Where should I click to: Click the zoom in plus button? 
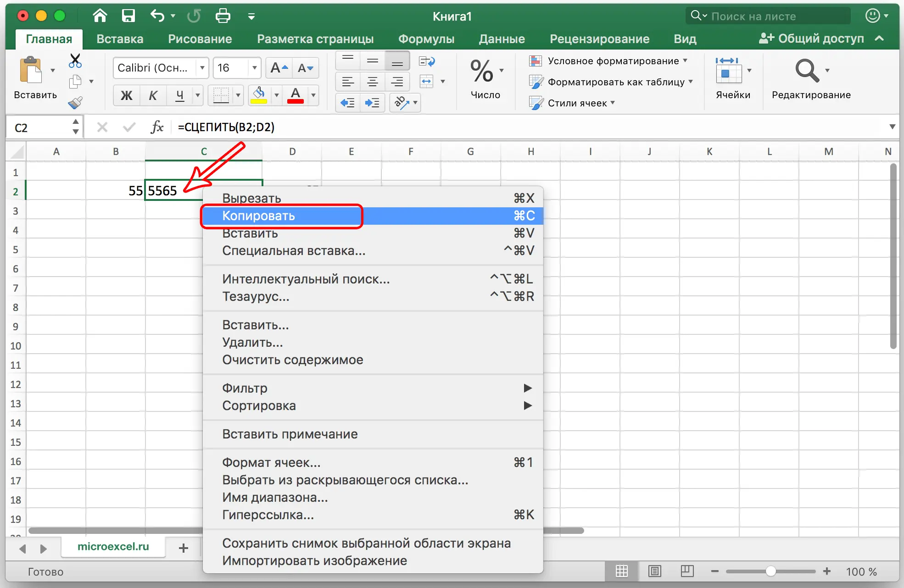[827, 571]
